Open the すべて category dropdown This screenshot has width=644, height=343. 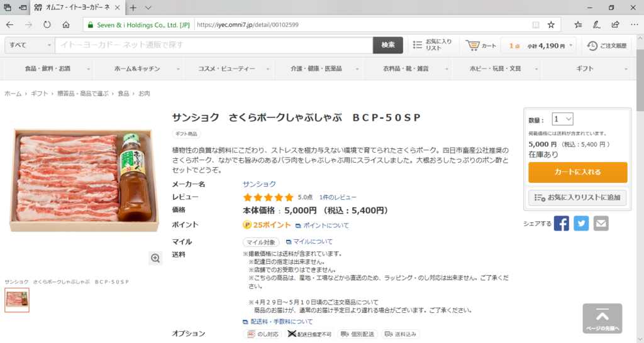pyautogui.click(x=30, y=45)
